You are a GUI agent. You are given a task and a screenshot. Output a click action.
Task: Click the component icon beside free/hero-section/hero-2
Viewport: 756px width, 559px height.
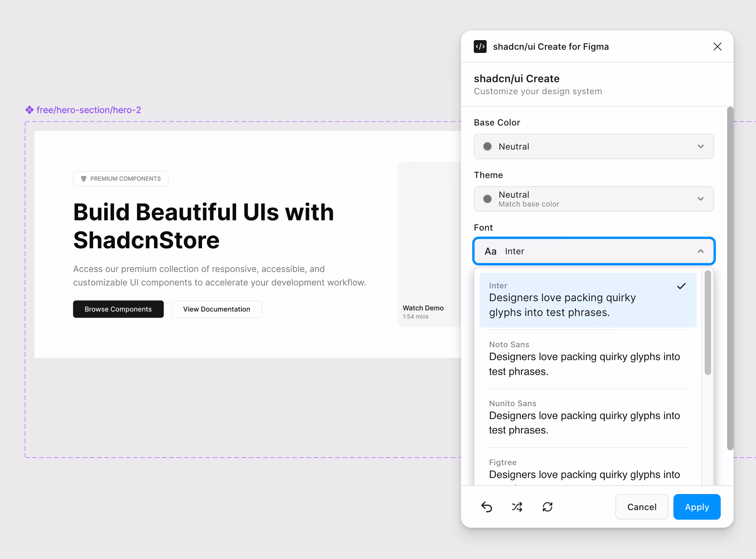click(29, 110)
